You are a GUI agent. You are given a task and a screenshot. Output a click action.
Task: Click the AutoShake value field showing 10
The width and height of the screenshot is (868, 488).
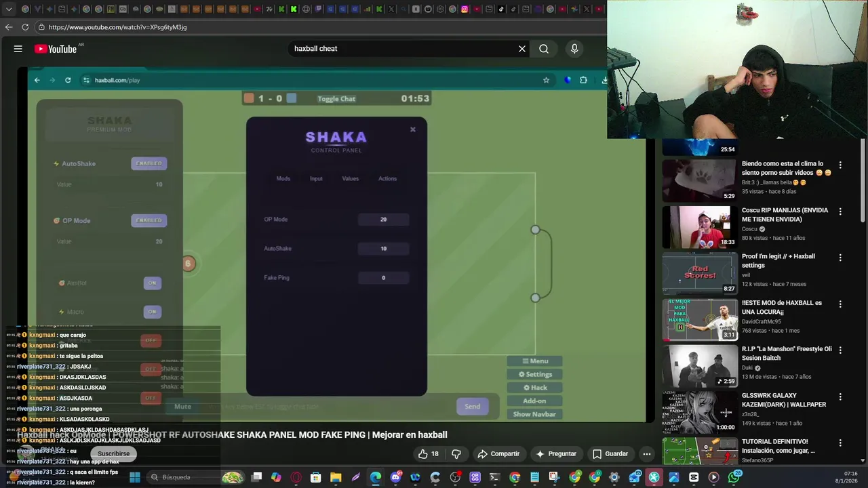click(383, 249)
